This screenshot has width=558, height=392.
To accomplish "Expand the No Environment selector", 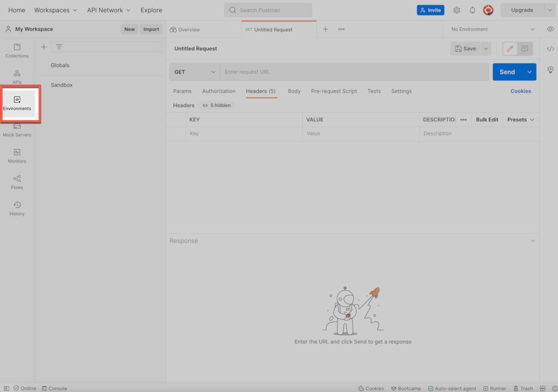I will click(492, 29).
